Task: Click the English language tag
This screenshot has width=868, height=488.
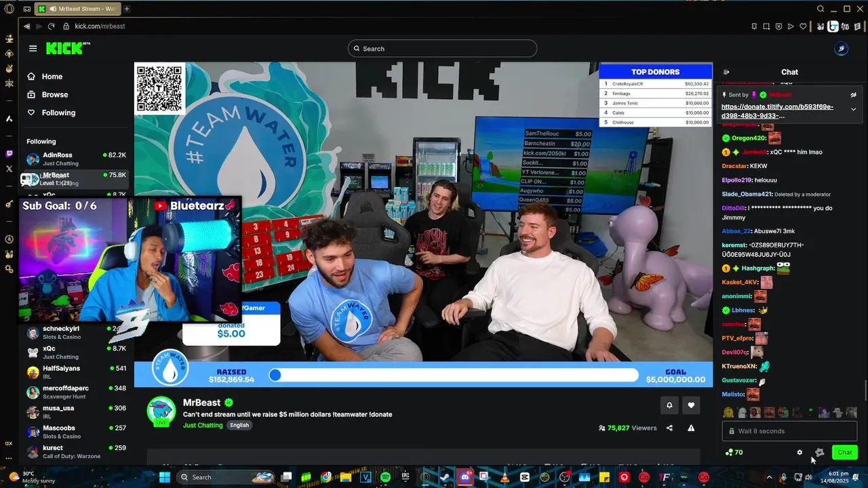Action: tap(239, 425)
